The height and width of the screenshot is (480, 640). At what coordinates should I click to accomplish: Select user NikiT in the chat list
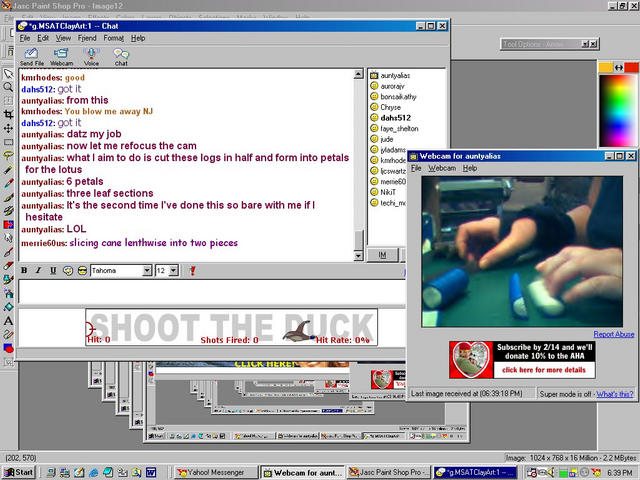[388, 192]
